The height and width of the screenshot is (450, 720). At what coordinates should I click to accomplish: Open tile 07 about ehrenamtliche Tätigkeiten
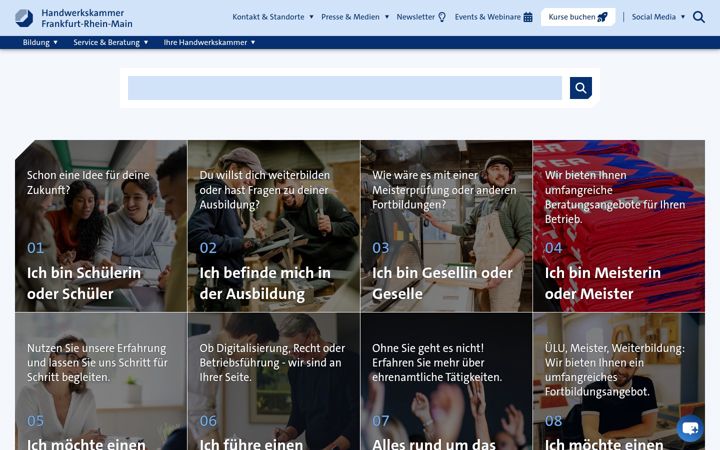(x=446, y=382)
